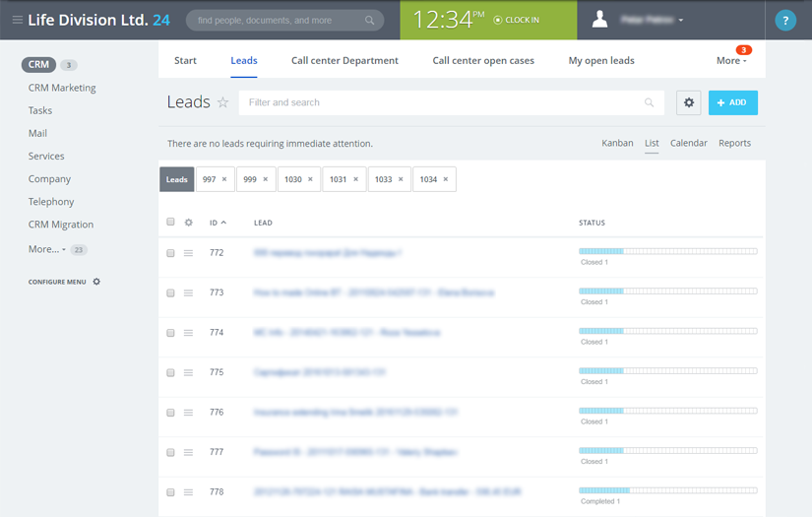Open table column settings gear
This screenshot has width=812, height=517.
point(189,223)
